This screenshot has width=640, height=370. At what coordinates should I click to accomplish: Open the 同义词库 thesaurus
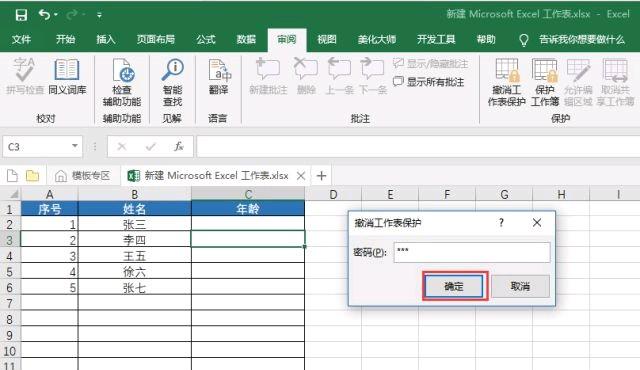tap(67, 77)
